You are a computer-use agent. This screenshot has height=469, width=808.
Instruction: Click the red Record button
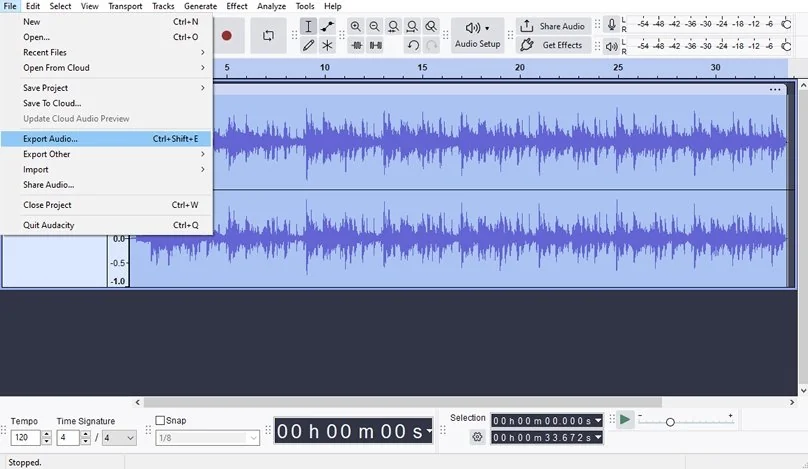pyautogui.click(x=227, y=36)
